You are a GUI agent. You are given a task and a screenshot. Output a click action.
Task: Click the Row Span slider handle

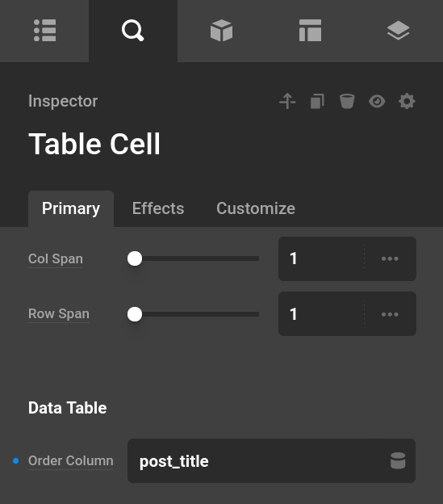[x=135, y=314]
